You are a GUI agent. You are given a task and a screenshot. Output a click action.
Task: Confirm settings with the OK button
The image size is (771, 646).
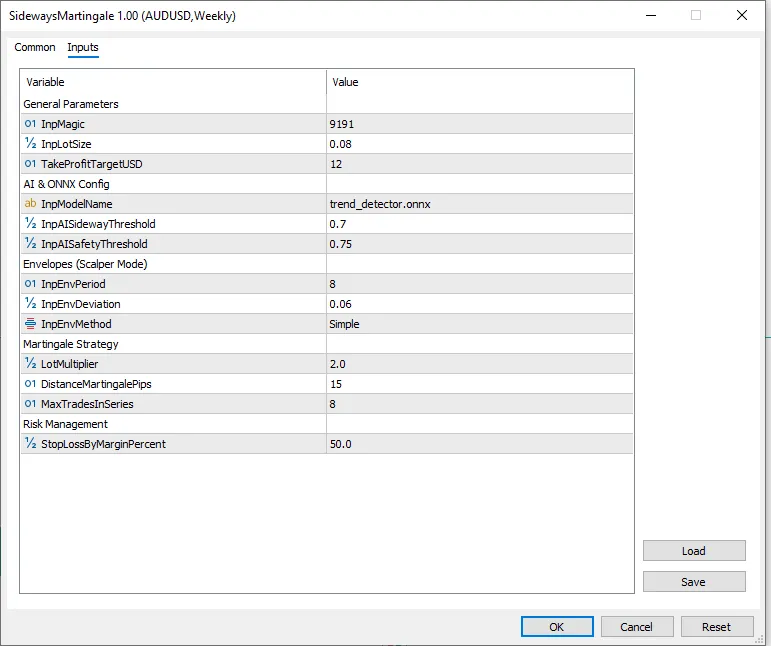pos(557,627)
